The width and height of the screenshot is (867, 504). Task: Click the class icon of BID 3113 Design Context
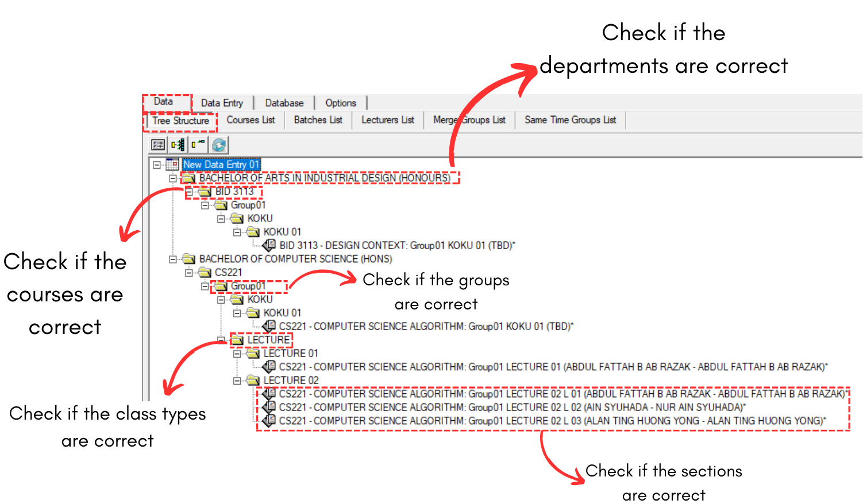(269, 246)
